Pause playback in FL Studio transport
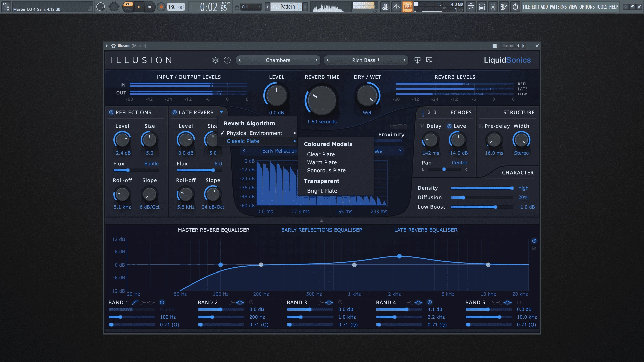The height and width of the screenshot is (362, 644). click(139, 7)
